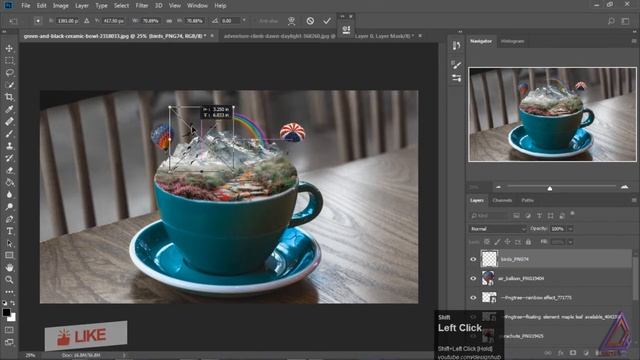The width and height of the screenshot is (640, 360).
Task: Select the Blur drop tool
Action: pyautogui.click(x=9, y=195)
